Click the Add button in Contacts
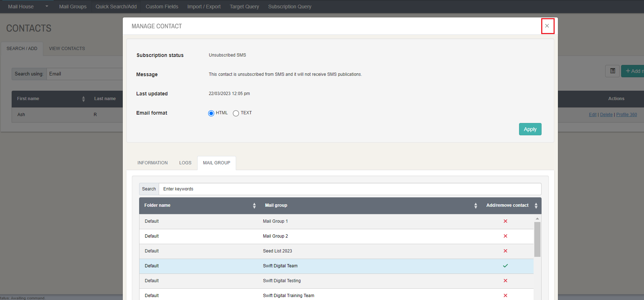The image size is (644, 300). [633, 71]
